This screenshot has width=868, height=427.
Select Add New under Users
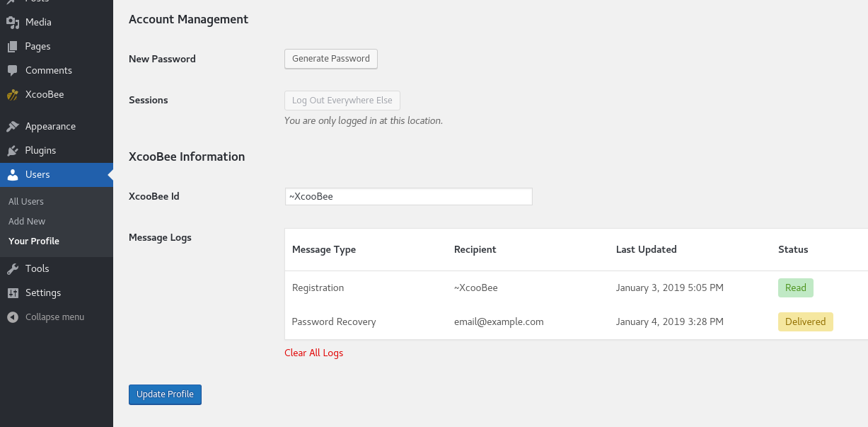[27, 221]
